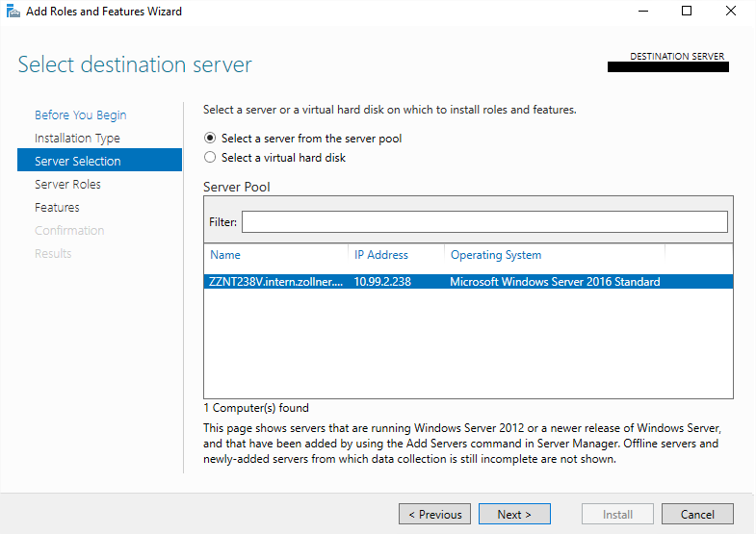This screenshot has width=756, height=534.
Task: Click the Add Roles wizard title bar icon
Action: pos(13,12)
